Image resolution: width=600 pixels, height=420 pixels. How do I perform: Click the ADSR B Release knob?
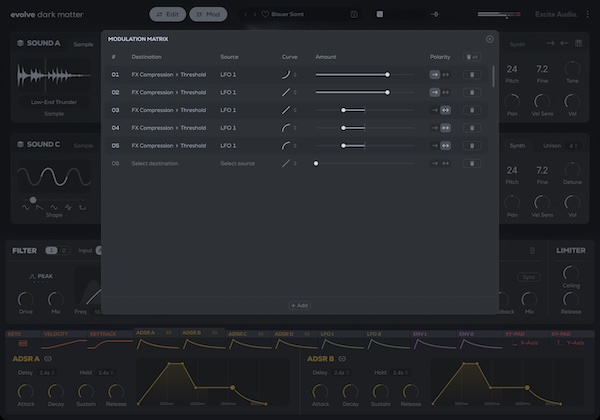pyautogui.click(x=411, y=392)
